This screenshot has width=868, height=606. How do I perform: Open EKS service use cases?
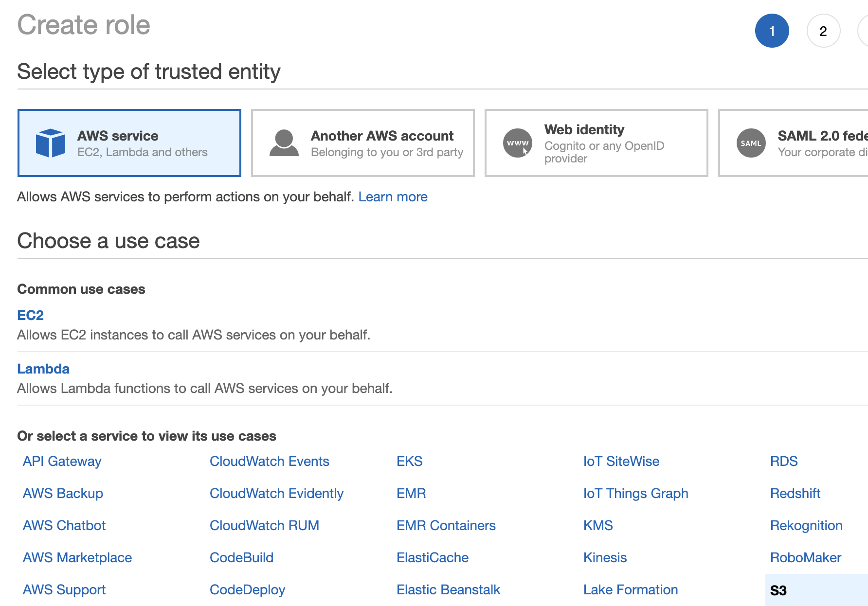410,461
